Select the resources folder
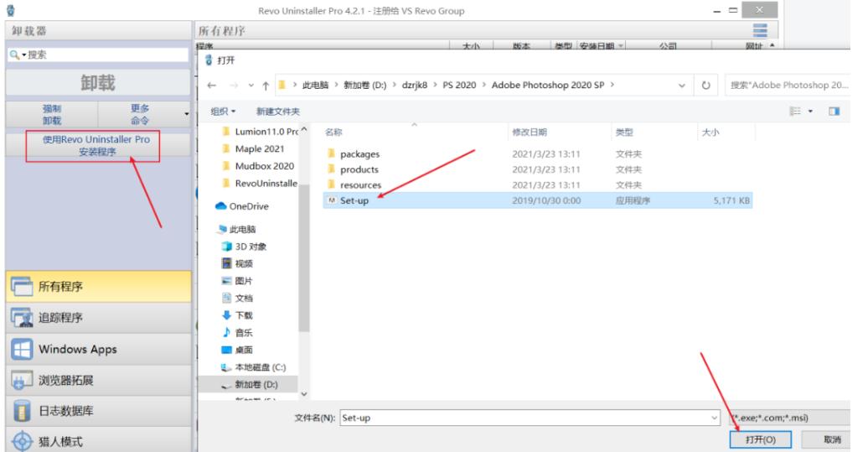Viewport: 868px width, 452px height. click(537, 185)
